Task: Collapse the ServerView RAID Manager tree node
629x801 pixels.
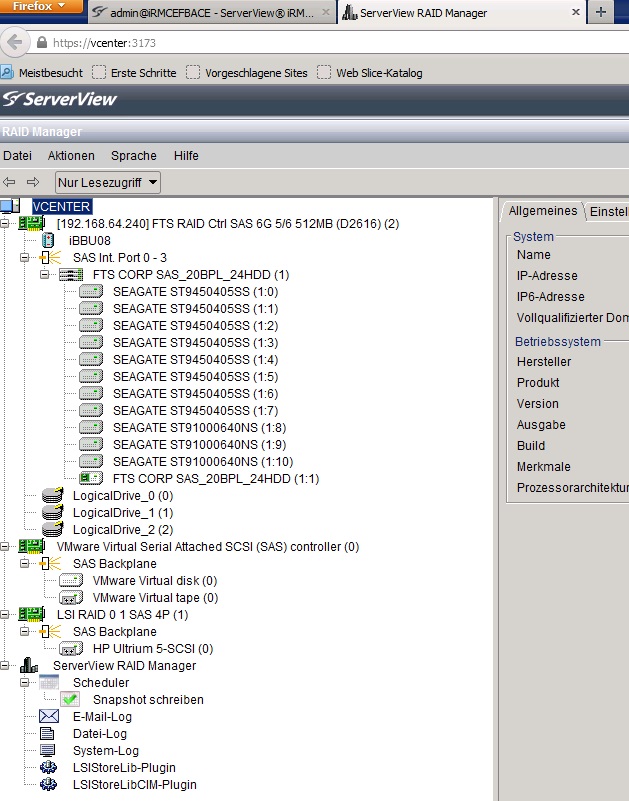Action: coord(5,666)
